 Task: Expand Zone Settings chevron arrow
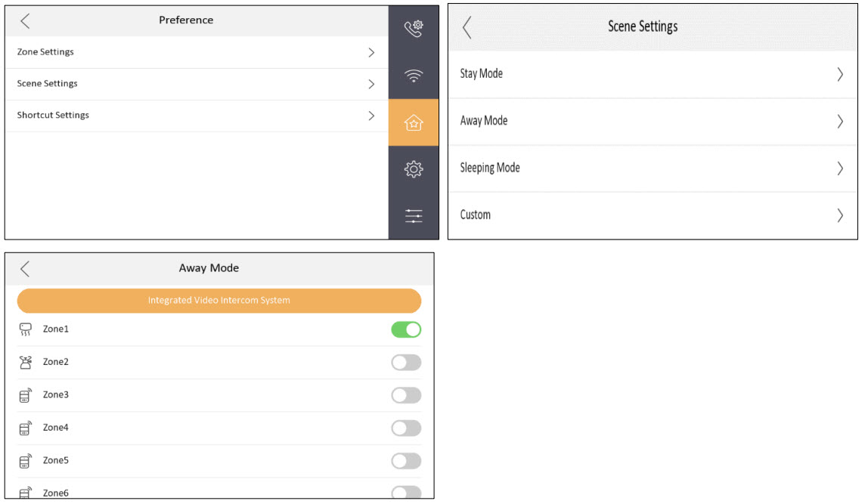371,52
